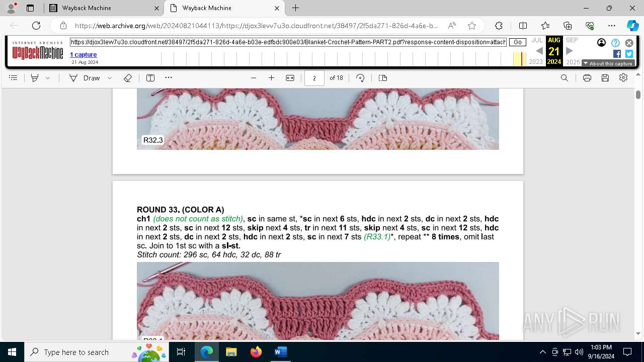
Task: Click the browser address bar URL
Action: [256, 26]
